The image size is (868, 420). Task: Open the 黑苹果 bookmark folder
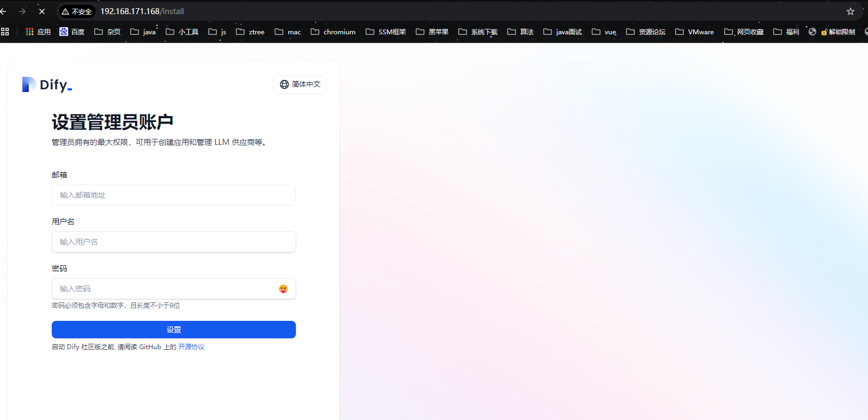point(432,32)
